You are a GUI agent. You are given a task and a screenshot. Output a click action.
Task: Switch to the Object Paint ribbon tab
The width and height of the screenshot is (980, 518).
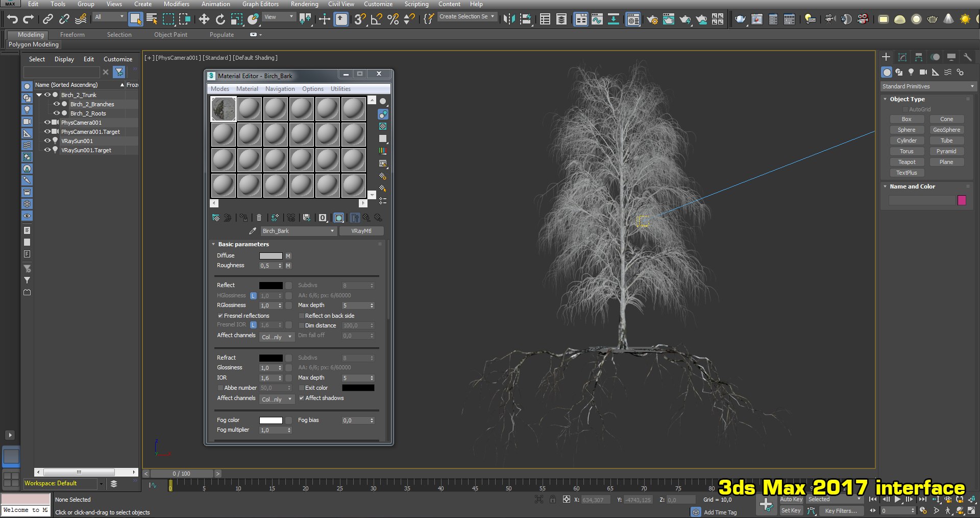click(x=170, y=35)
